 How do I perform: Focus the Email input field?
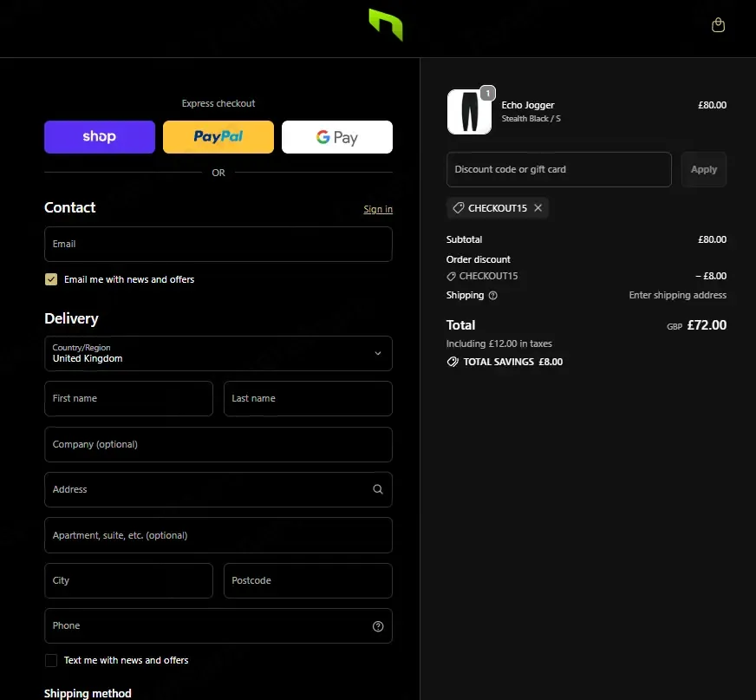click(x=218, y=244)
